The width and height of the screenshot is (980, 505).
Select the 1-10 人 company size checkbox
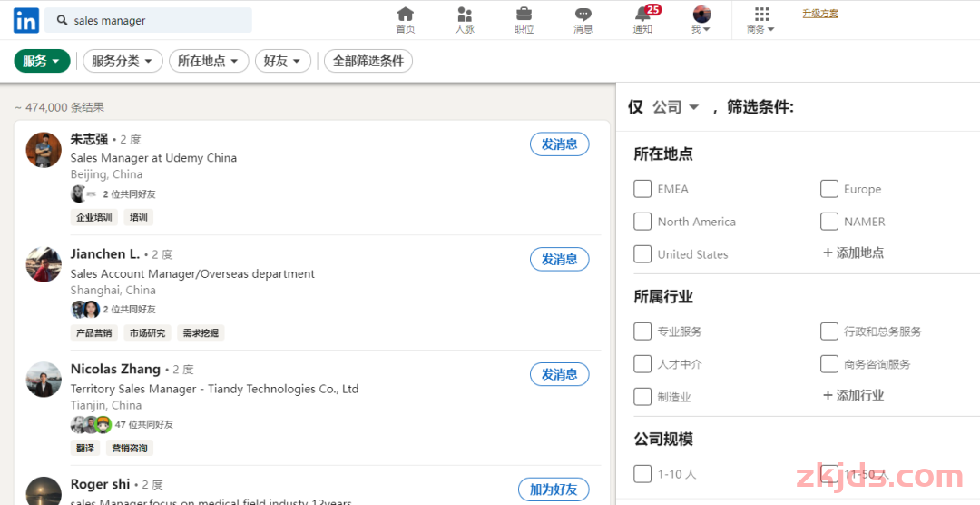pyautogui.click(x=642, y=474)
